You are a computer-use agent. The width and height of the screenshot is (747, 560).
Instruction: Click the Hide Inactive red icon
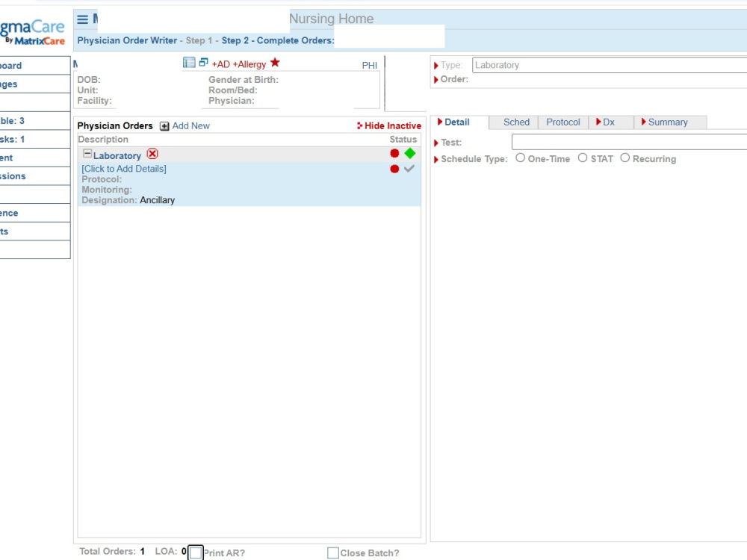(360, 125)
